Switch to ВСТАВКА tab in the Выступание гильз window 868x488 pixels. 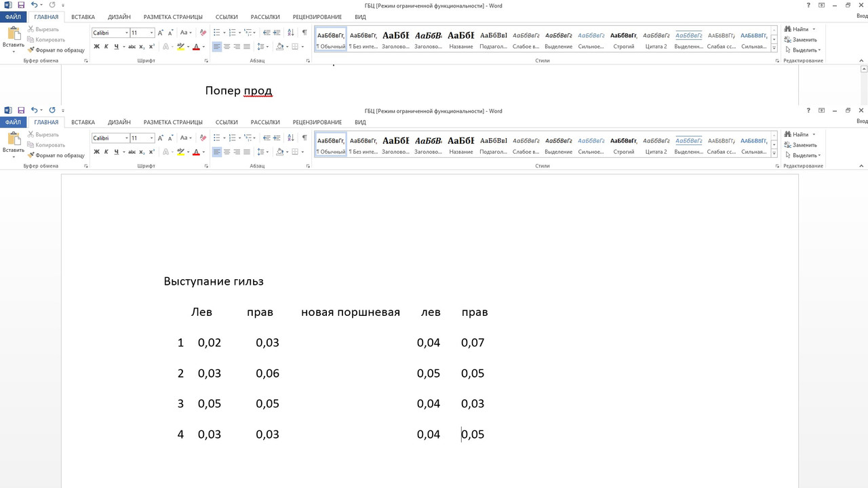pos(83,122)
